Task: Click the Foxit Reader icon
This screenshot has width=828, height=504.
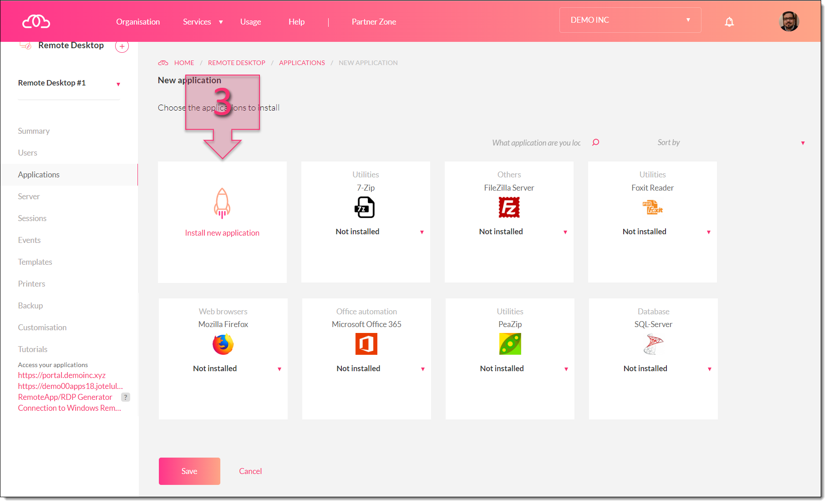Action: [x=652, y=207]
